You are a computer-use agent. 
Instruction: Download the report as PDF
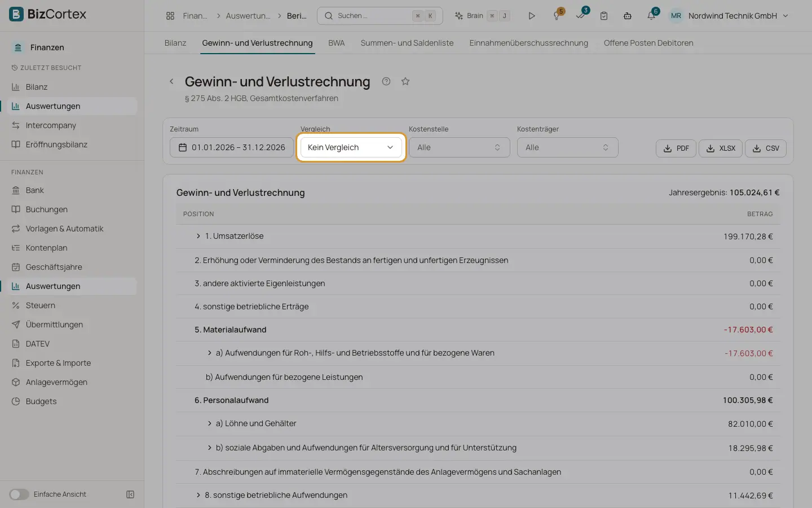(x=676, y=148)
